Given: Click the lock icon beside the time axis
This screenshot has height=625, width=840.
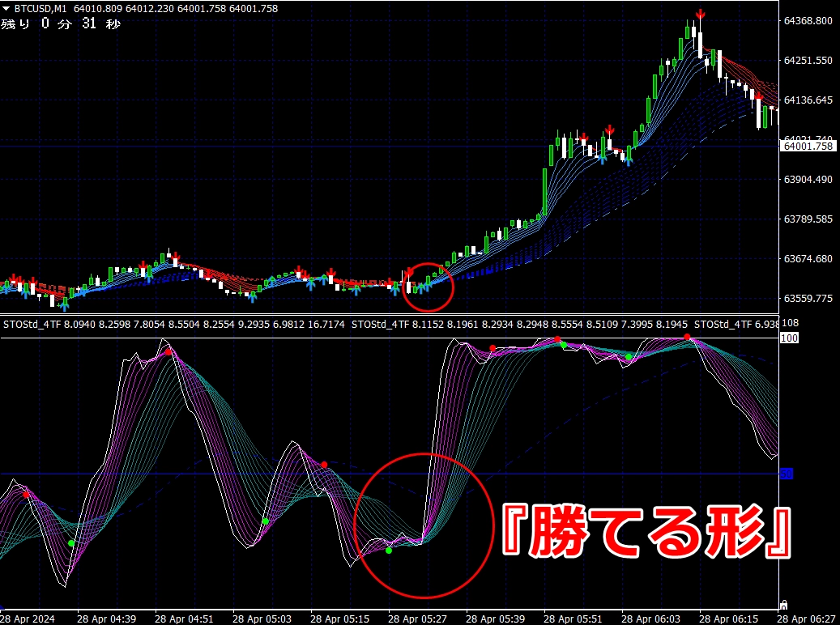Looking at the screenshot, I should pyautogui.click(x=783, y=606).
